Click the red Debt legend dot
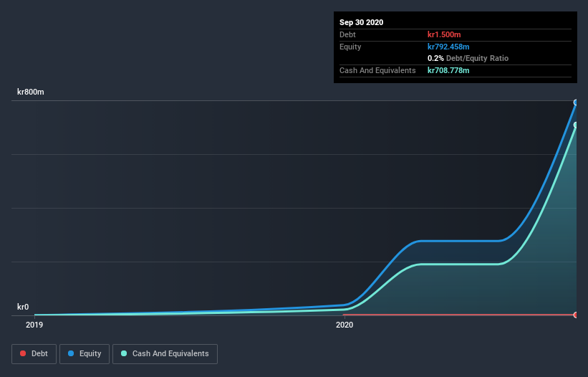This screenshot has width=588, height=377. (23, 353)
